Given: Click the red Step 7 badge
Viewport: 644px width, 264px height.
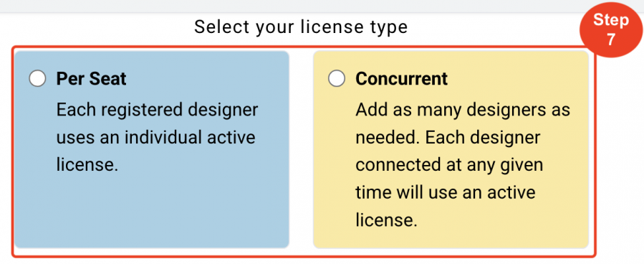Looking at the screenshot, I should coord(611,29).
